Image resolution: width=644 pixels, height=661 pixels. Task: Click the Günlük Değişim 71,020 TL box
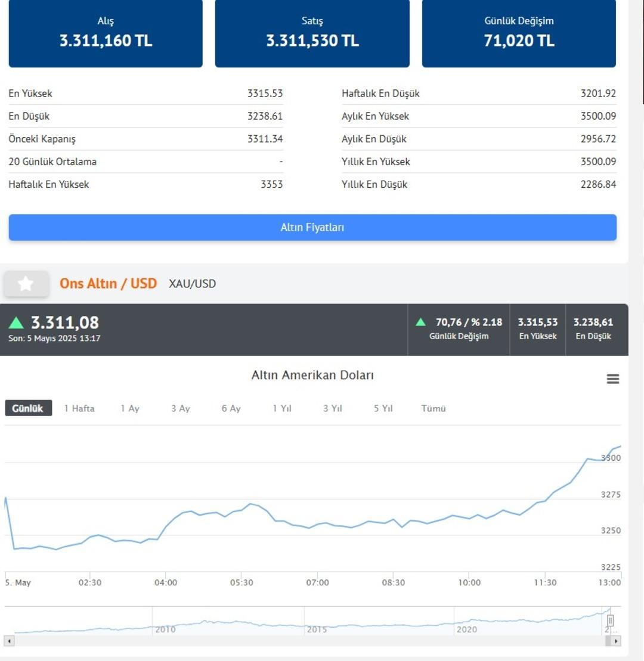(519, 33)
